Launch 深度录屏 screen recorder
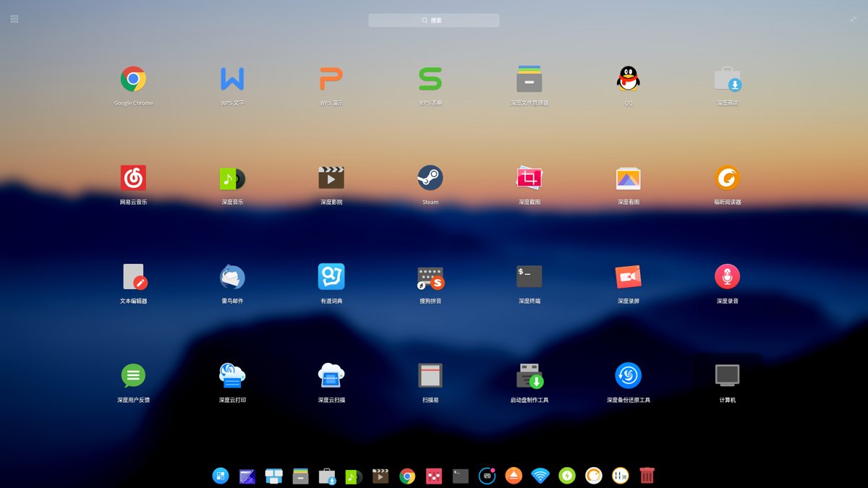 coord(629,277)
